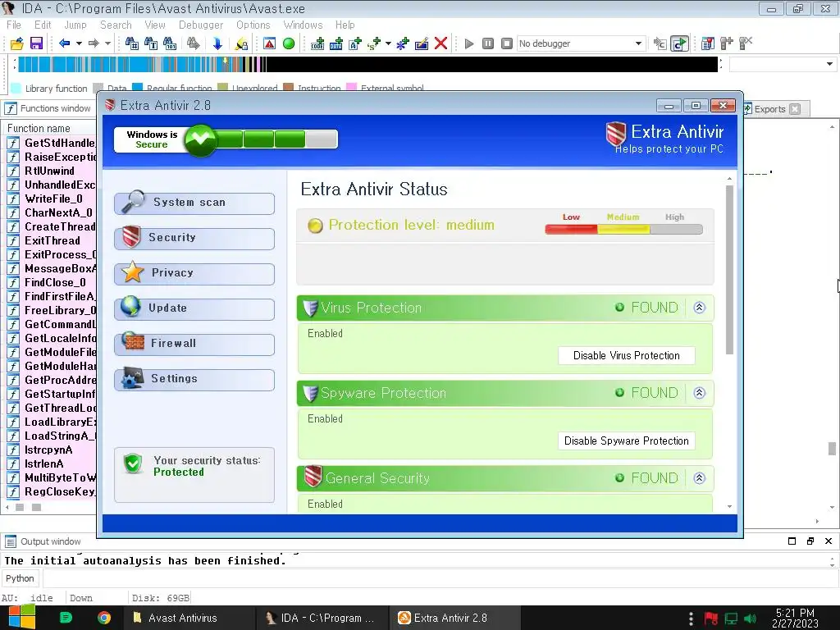
Task: Click the debugger stop button
Action: [x=507, y=43]
